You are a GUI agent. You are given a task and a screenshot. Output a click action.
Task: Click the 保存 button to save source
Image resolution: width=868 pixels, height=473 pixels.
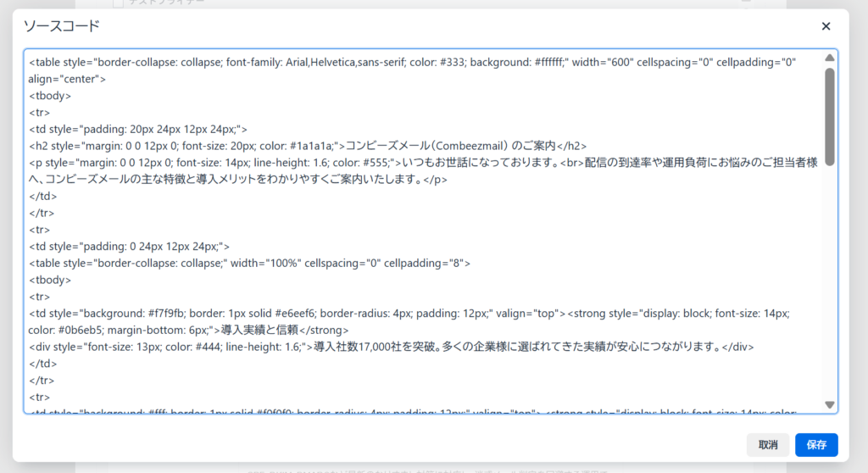click(816, 444)
